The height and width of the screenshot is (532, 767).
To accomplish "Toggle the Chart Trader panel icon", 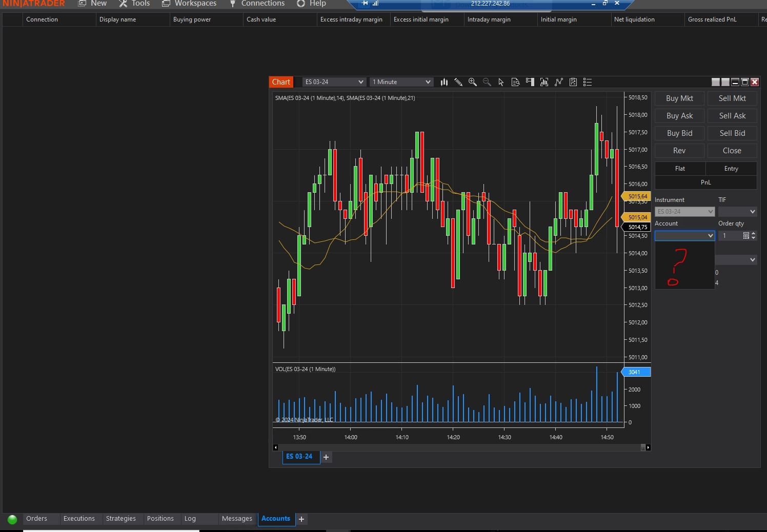I will tap(530, 82).
